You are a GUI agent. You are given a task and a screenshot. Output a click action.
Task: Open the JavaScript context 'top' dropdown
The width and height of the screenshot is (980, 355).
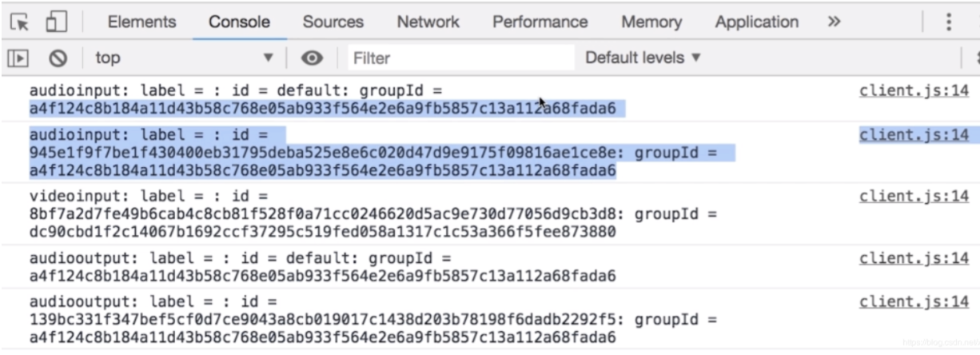(184, 58)
